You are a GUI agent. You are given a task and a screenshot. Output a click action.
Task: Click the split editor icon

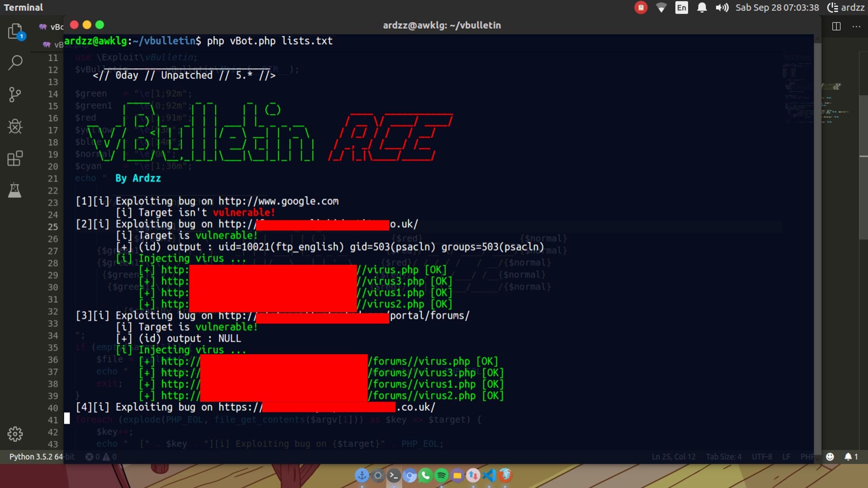pyautogui.click(x=836, y=26)
